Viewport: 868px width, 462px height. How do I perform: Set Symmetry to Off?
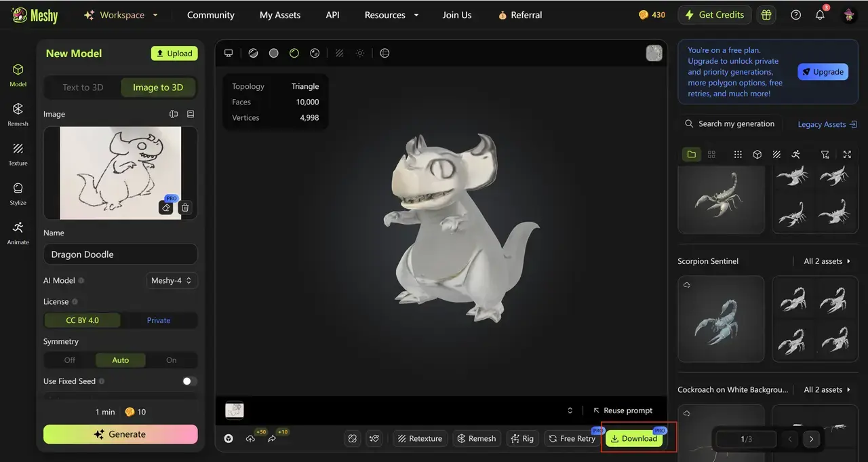pyautogui.click(x=70, y=360)
